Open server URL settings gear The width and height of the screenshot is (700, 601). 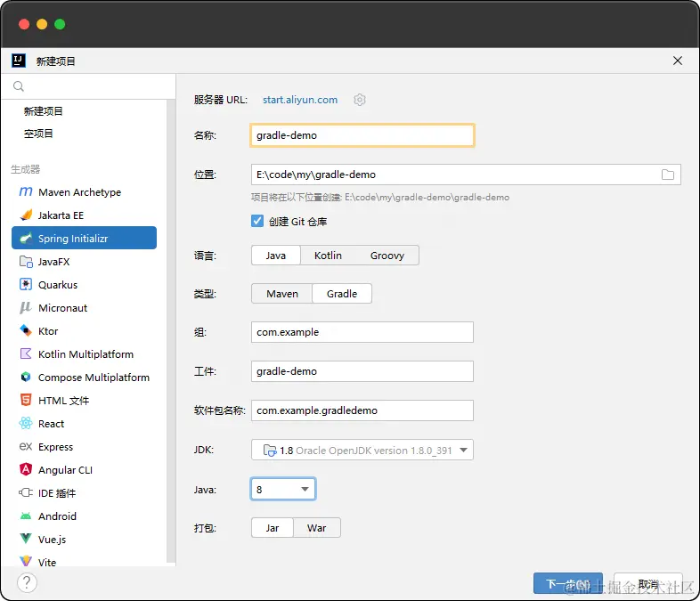tap(360, 100)
